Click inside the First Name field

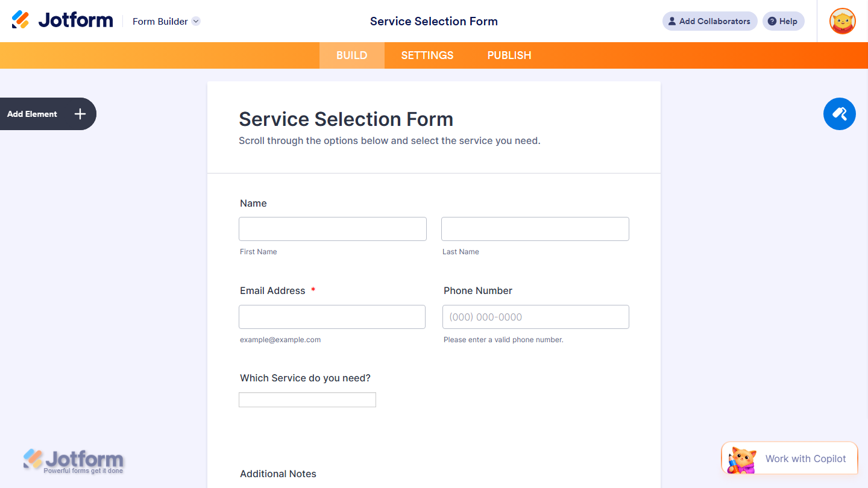(332, 229)
